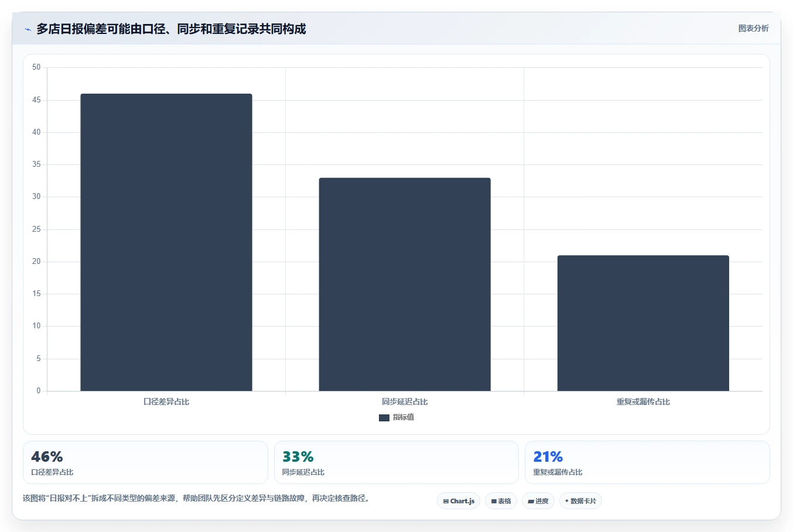This screenshot has width=793, height=532.
Task: Open the 21% data card
Action: [x=647, y=462]
